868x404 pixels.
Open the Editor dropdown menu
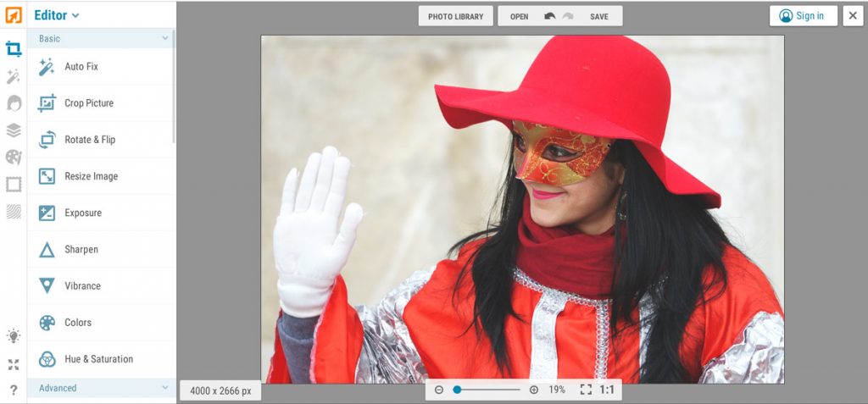click(57, 15)
